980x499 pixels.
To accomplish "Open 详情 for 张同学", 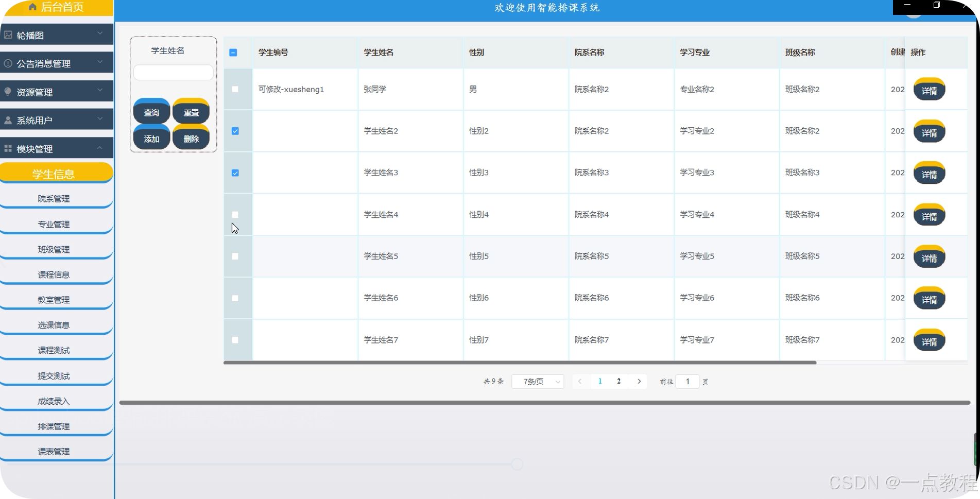I will [x=930, y=90].
